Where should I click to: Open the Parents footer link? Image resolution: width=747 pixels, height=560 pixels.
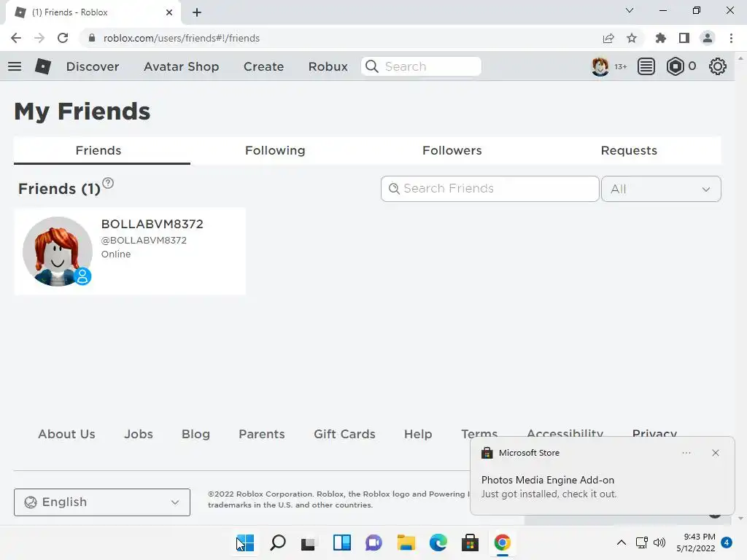[262, 435]
